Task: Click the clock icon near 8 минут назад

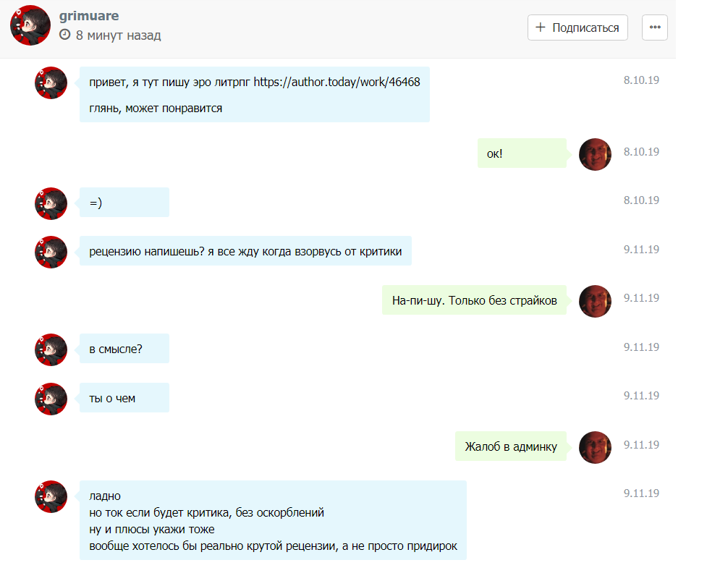Action: 65,35
